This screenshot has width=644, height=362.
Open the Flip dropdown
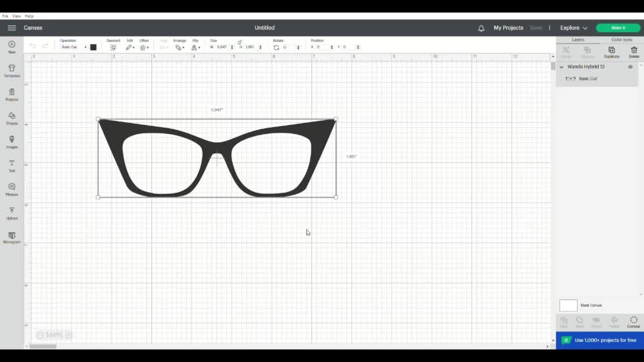(x=196, y=47)
